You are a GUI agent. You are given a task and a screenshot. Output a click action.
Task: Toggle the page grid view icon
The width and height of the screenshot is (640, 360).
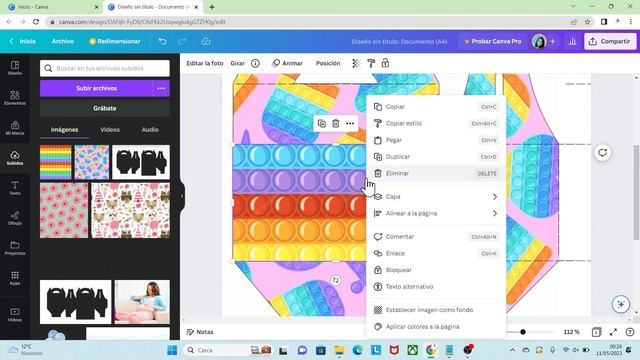point(596,332)
